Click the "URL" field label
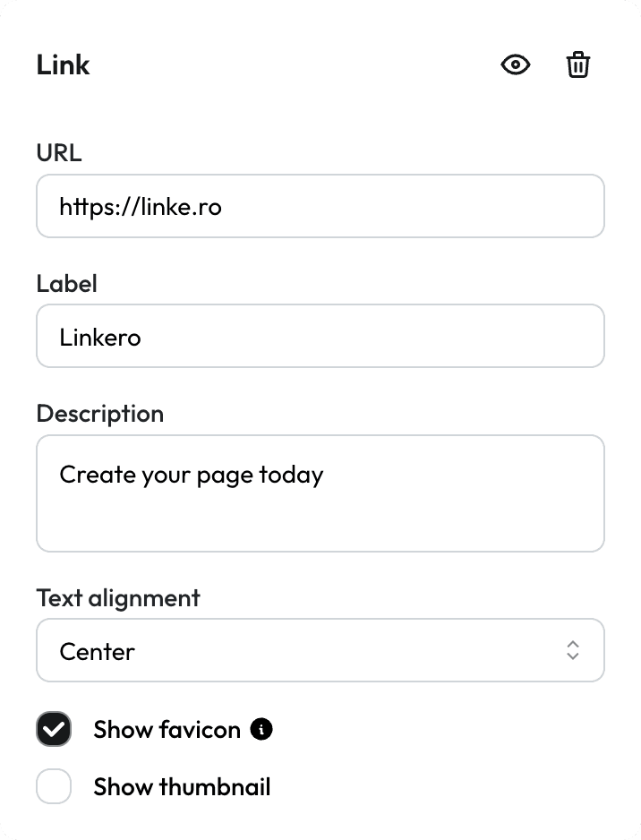Image resolution: width=641 pixels, height=840 pixels. 59,153
